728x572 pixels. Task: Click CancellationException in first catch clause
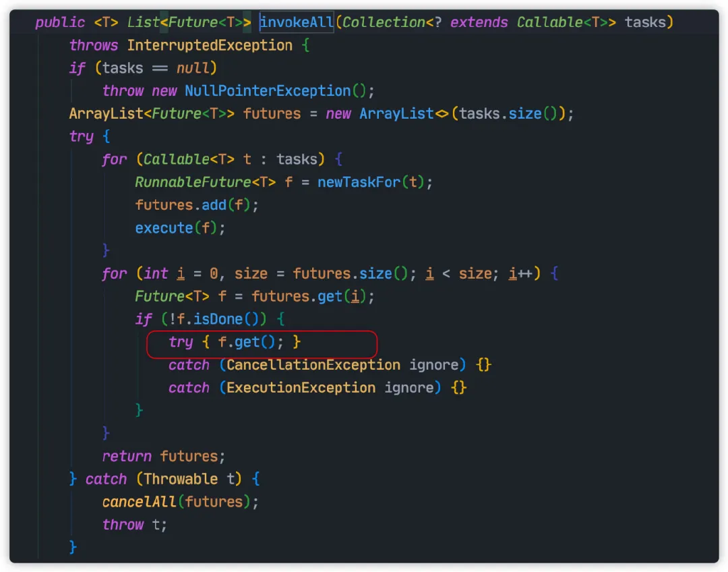click(x=313, y=365)
